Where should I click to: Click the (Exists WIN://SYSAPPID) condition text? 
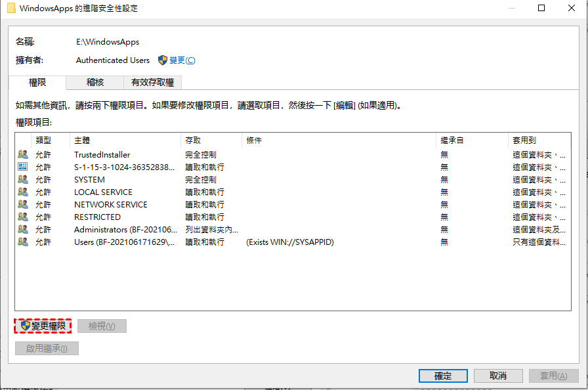click(x=290, y=242)
